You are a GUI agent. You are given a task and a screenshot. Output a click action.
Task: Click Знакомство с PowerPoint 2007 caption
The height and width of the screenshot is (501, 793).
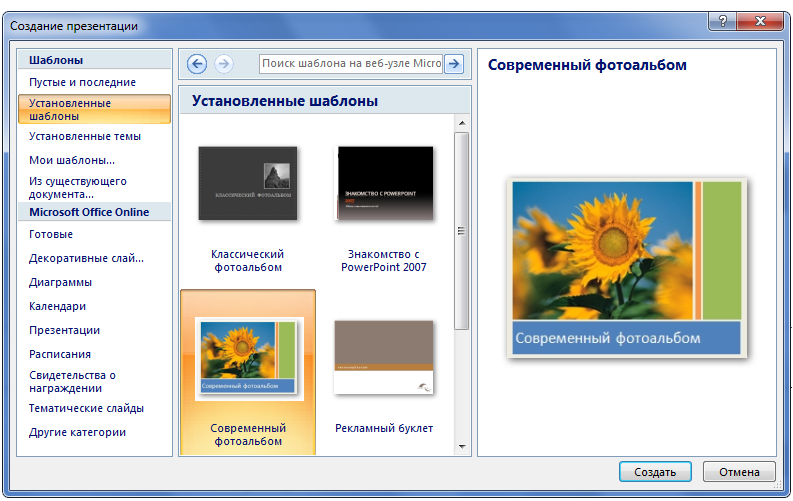pos(384,261)
